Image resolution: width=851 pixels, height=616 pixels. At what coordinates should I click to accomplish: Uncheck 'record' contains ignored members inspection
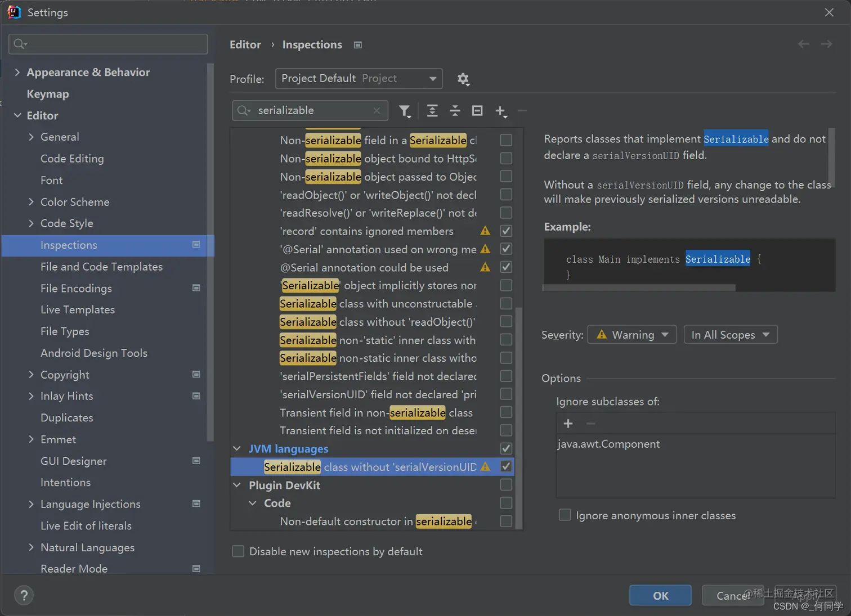tap(506, 231)
